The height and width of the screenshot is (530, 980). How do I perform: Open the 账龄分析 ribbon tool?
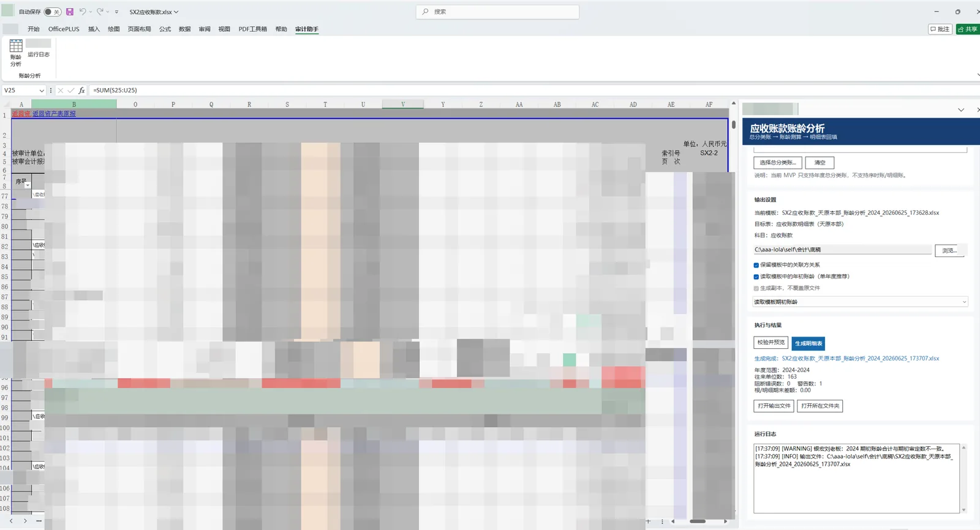pos(16,53)
